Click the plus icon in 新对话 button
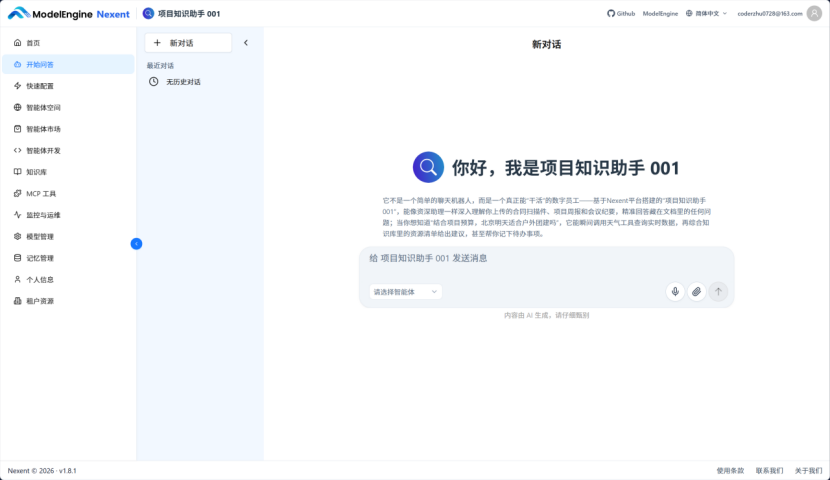 (x=157, y=43)
